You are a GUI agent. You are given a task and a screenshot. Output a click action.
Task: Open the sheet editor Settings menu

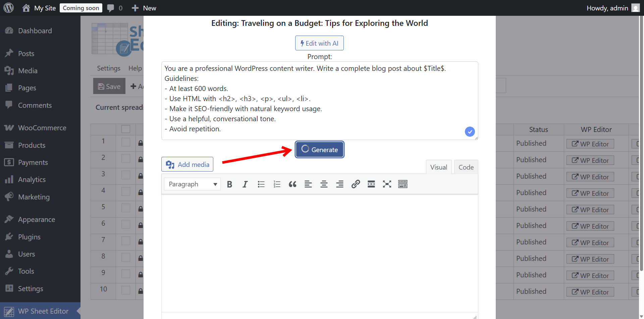tap(109, 68)
